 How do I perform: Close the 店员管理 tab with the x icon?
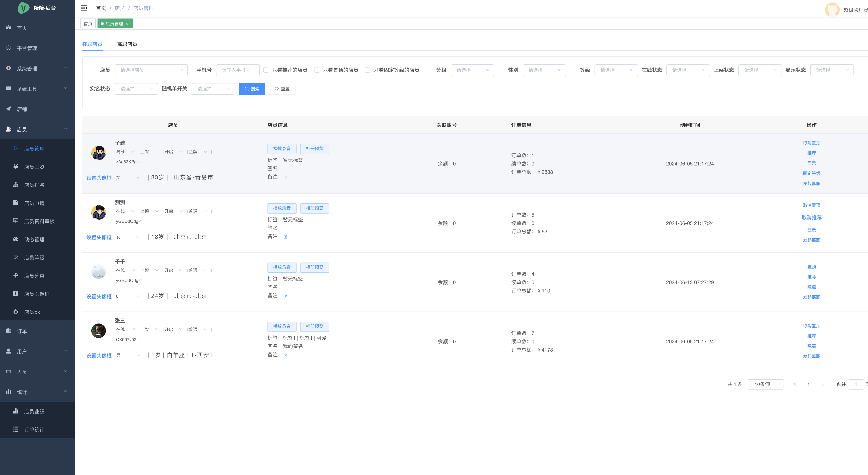(127, 24)
